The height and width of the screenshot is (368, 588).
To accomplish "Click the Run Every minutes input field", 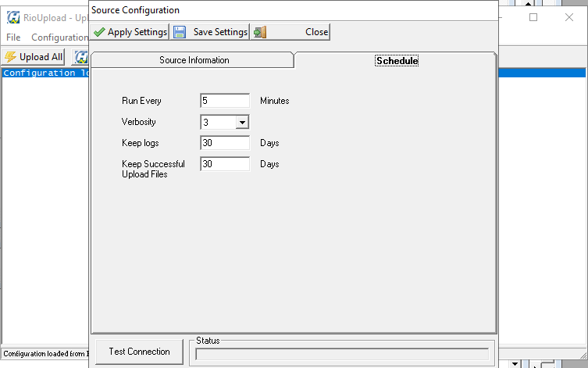I will click(225, 101).
